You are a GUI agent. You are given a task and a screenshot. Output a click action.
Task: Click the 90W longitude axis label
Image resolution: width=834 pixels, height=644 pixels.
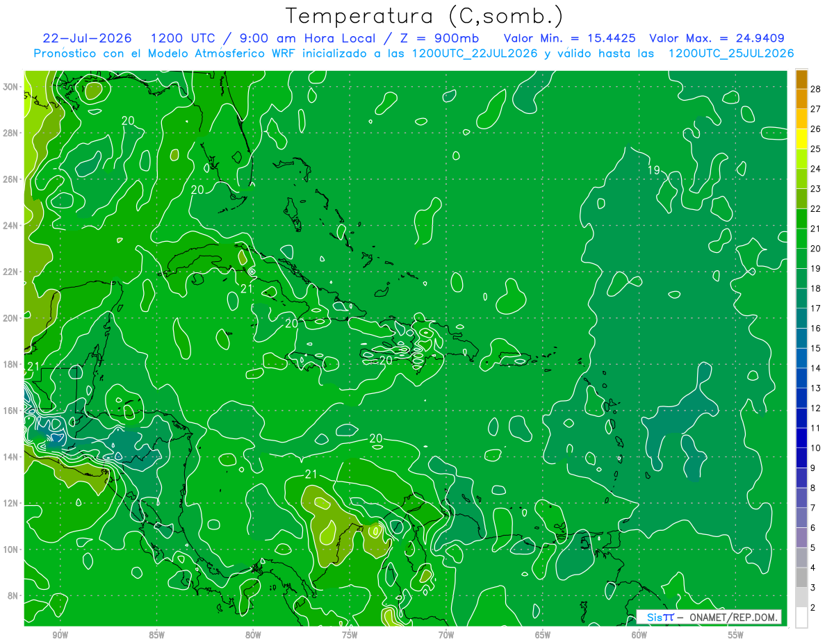(x=60, y=634)
